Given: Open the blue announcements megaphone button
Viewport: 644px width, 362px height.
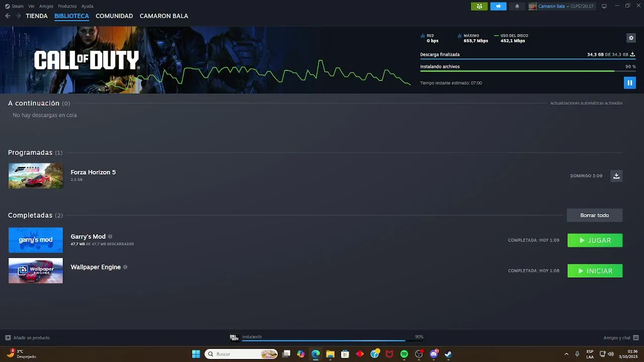Looking at the screenshot, I should (x=498, y=6).
